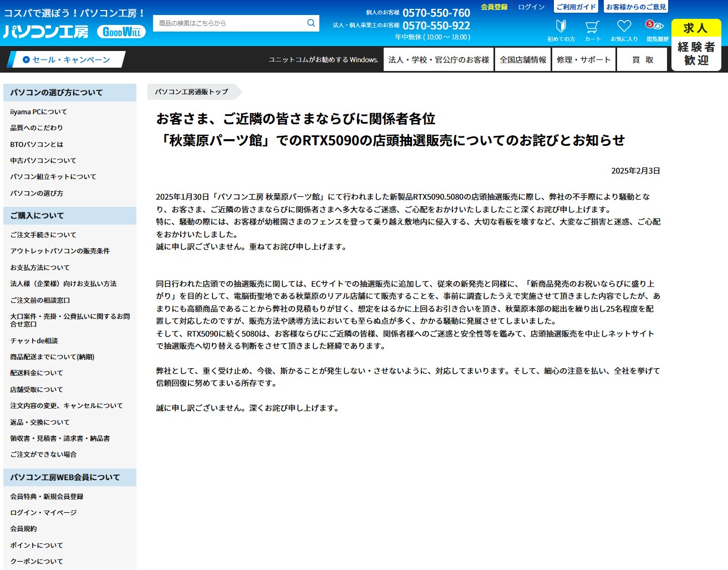Image resolution: width=728 pixels, height=570 pixels.
Task: Click the パソコン工房 logo
Action: click(x=46, y=32)
